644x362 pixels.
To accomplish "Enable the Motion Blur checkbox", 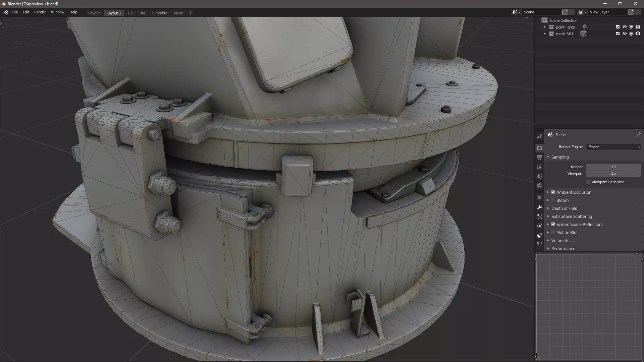I will click(553, 232).
